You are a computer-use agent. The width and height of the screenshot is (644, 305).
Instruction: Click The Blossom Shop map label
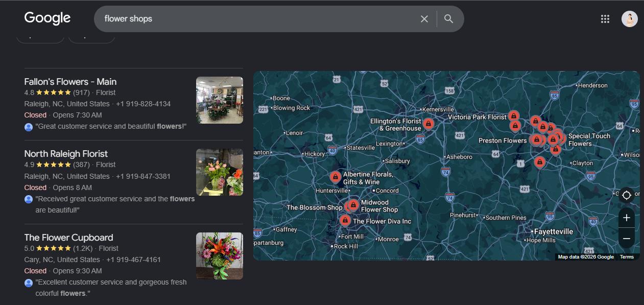[x=315, y=207]
